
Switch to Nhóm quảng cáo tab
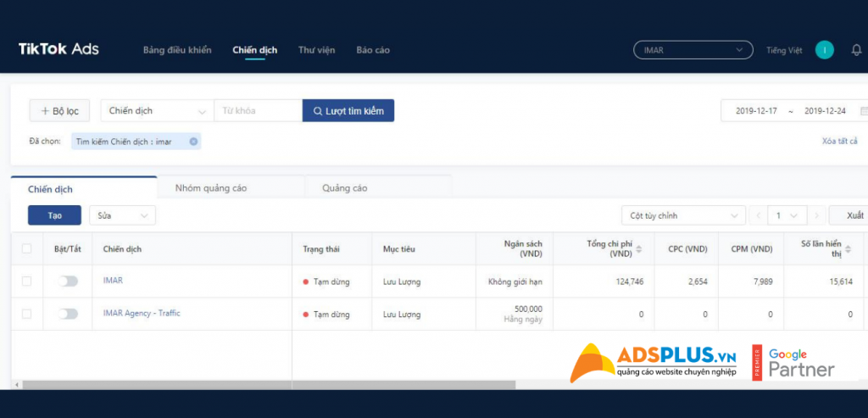pyautogui.click(x=211, y=188)
